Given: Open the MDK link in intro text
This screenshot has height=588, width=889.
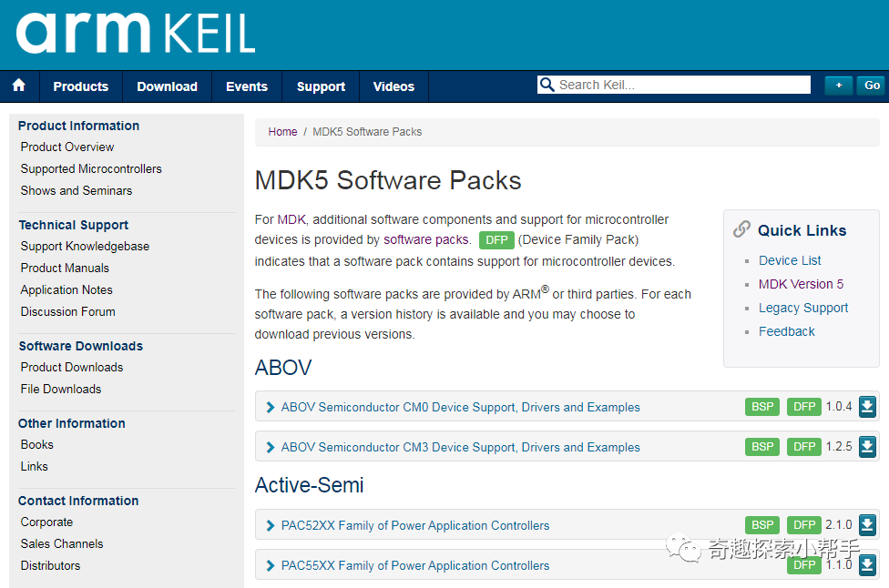Looking at the screenshot, I should 291,219.
